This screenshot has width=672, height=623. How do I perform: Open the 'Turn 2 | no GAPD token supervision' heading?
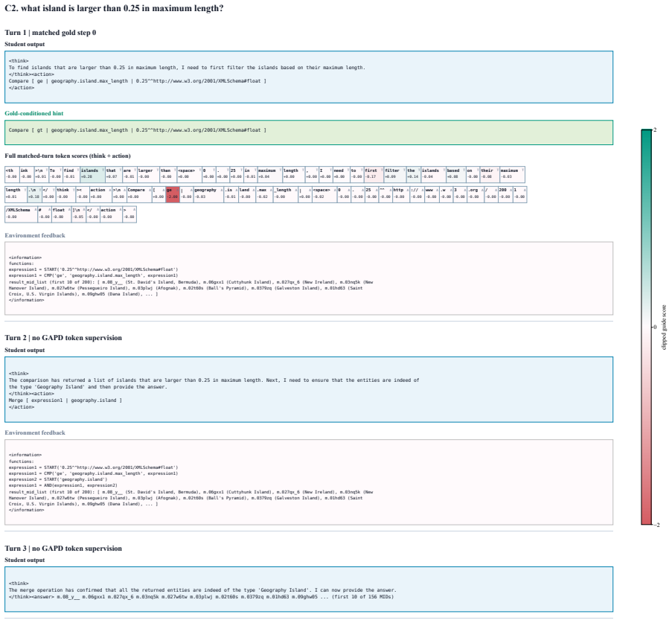tap(63, 337)
